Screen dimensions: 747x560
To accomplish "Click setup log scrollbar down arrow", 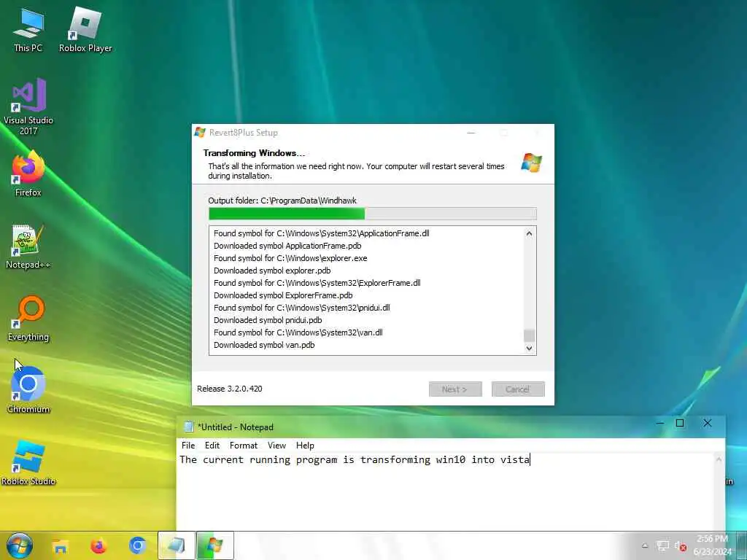I will point(529,348).
